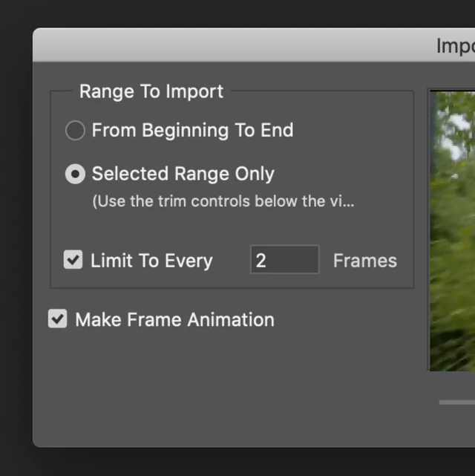Click the "Range To Import" group label

click(151, 91)
